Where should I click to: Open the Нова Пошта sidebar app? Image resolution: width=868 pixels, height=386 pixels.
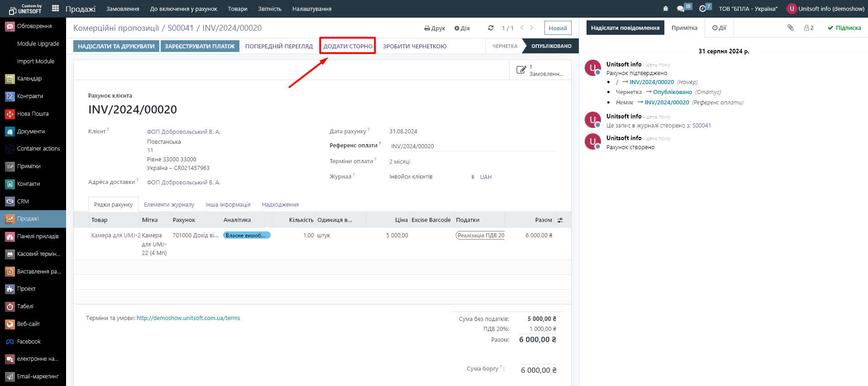(x=33, y=114)
